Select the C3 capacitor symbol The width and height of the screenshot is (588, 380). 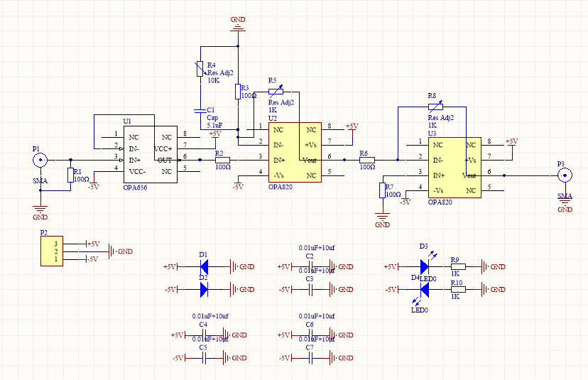[x=310, y=289]
